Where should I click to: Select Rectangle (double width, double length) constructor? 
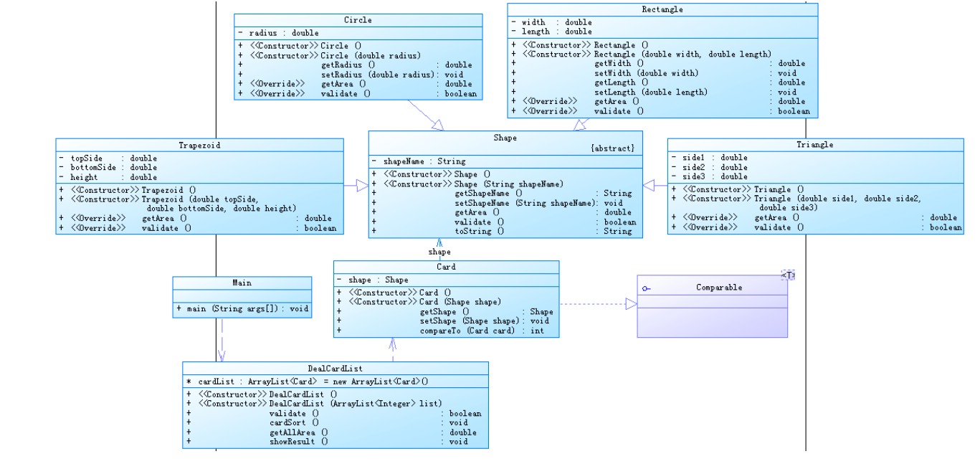(x=682, y=54)
